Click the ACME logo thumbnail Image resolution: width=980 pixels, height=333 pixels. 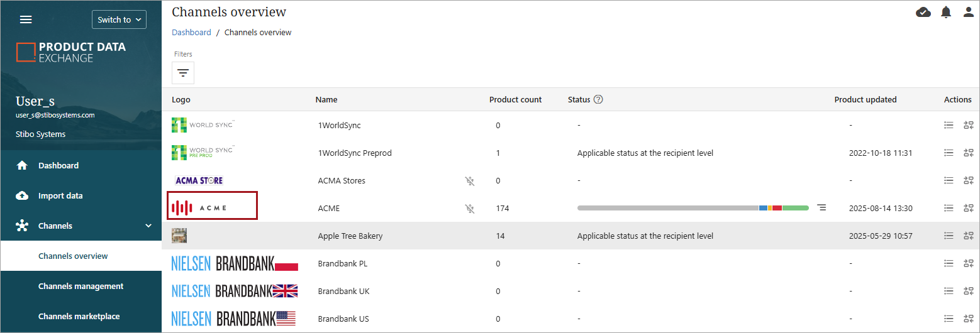212,207
